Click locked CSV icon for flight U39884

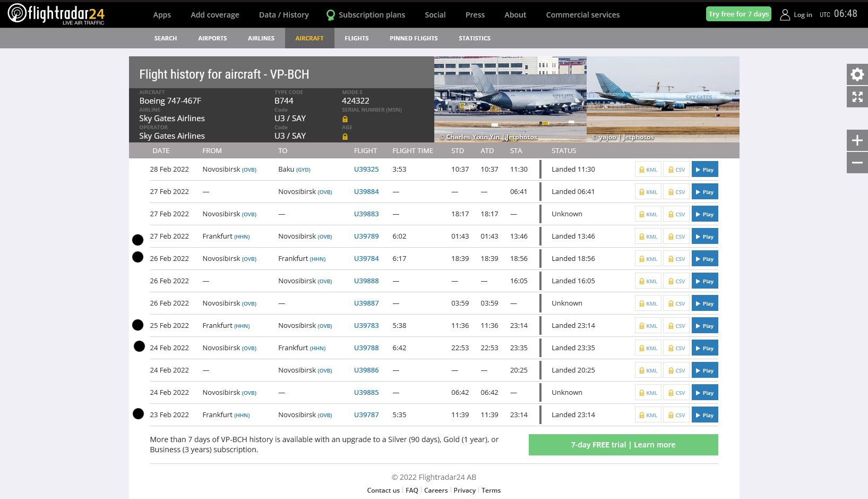tap(676, 192)
